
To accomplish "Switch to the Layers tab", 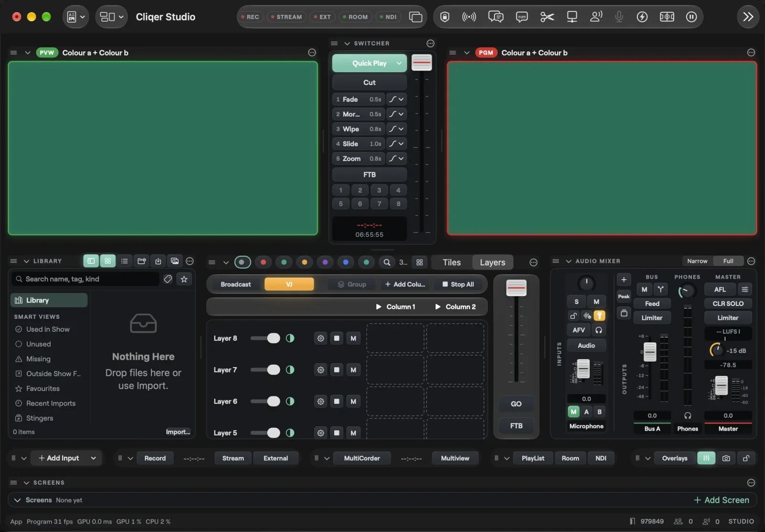I will coord(492,262).
